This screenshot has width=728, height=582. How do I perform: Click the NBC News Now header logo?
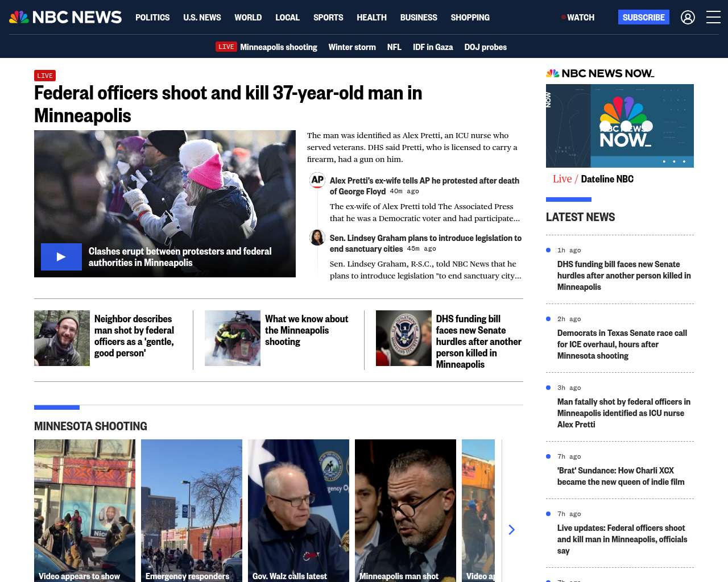click(x=600, y=73)
